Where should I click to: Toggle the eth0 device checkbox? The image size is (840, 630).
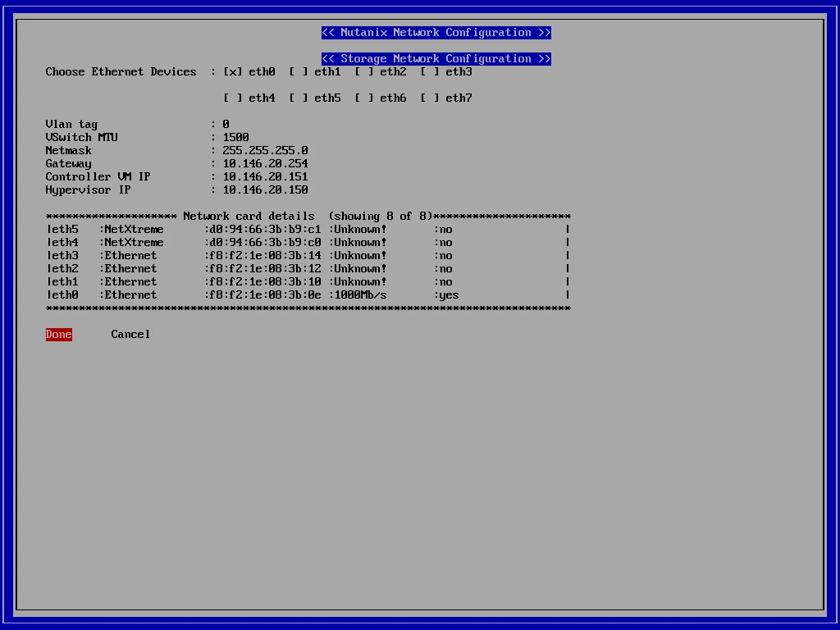click(x=233, y=72)
